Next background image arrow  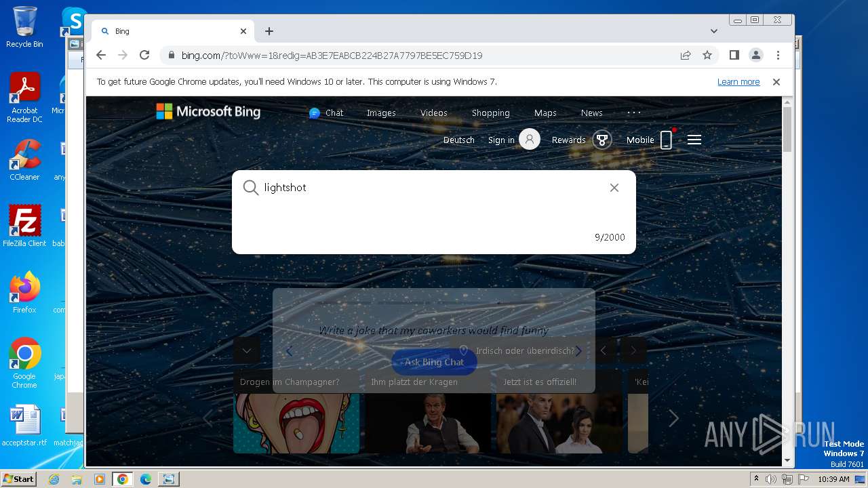(633, 350)
